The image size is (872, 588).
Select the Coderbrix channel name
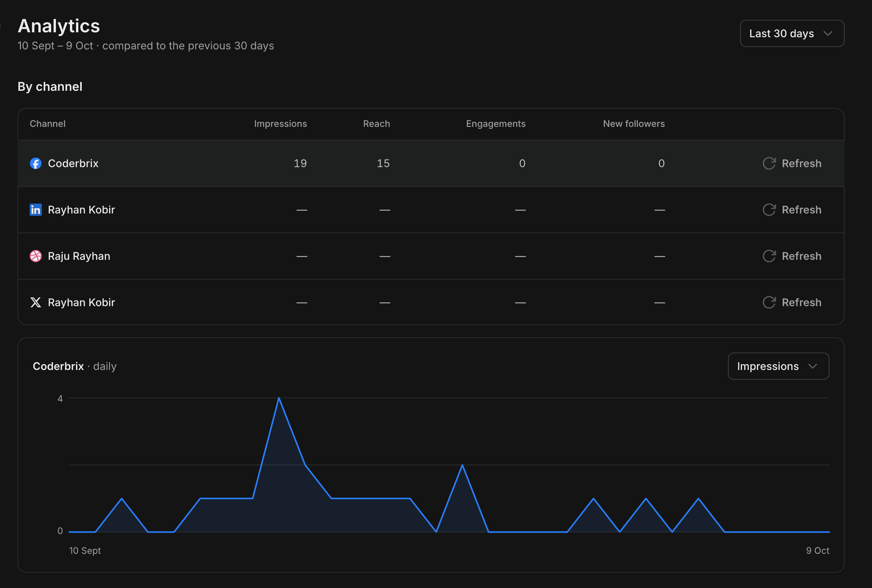coord(73,163)
